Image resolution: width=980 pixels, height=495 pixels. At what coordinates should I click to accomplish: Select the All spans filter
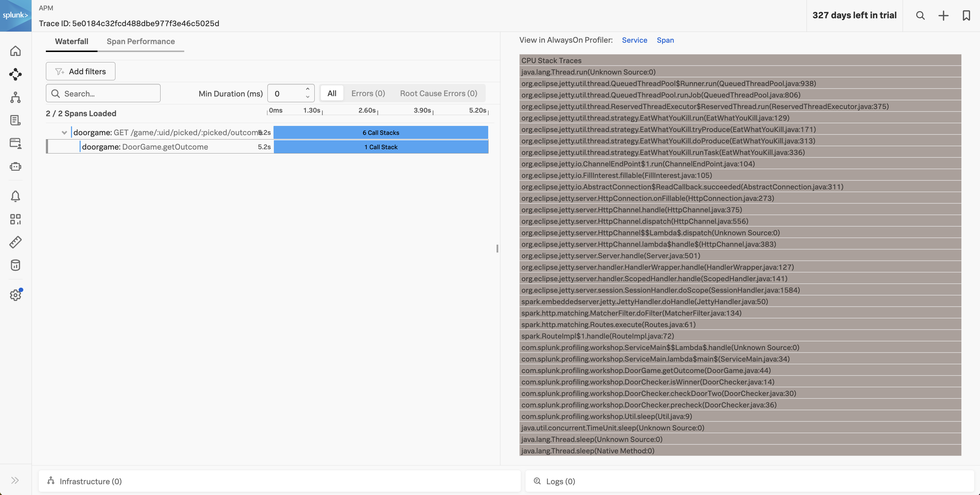click(331, 93)
